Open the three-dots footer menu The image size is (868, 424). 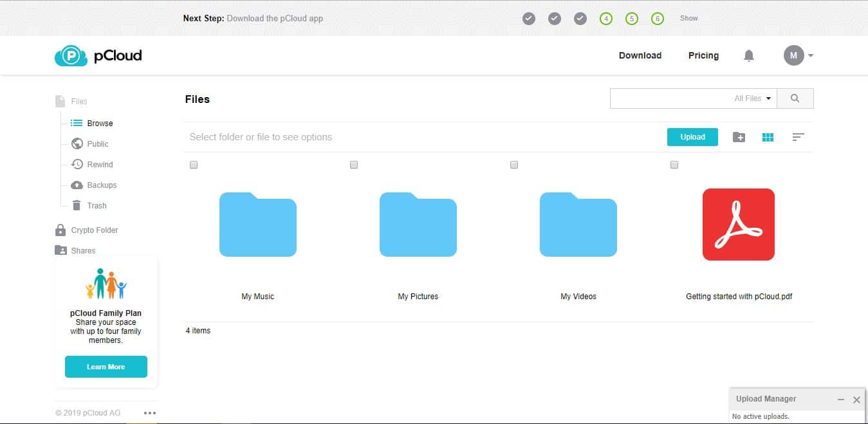[x=150, y=413]
